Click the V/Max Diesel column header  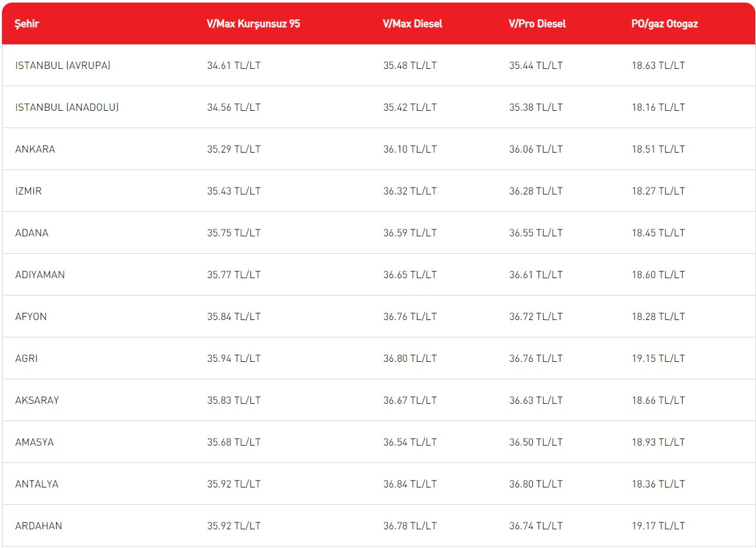(x=412, y=24)
